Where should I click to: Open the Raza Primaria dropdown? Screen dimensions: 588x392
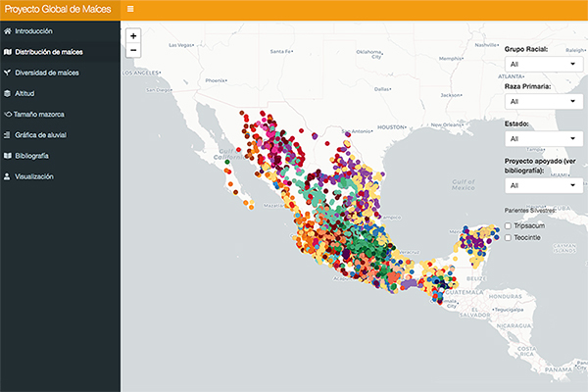544,101
